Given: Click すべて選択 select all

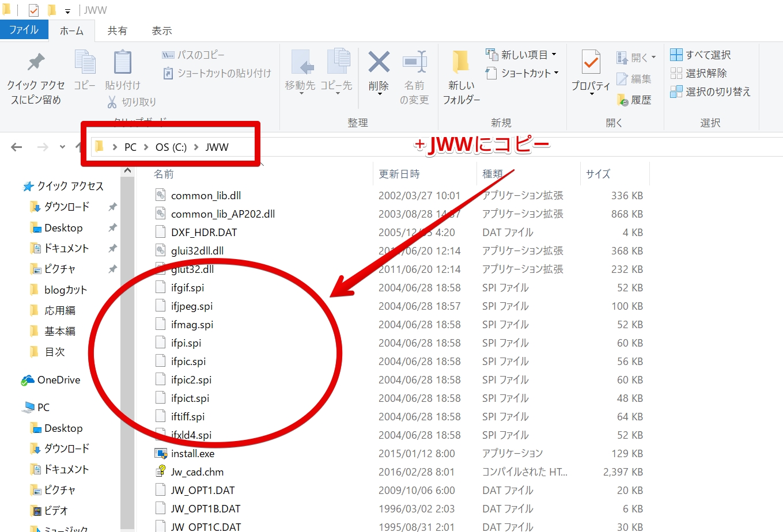Looking at the screenshot, I should (701, 55).
